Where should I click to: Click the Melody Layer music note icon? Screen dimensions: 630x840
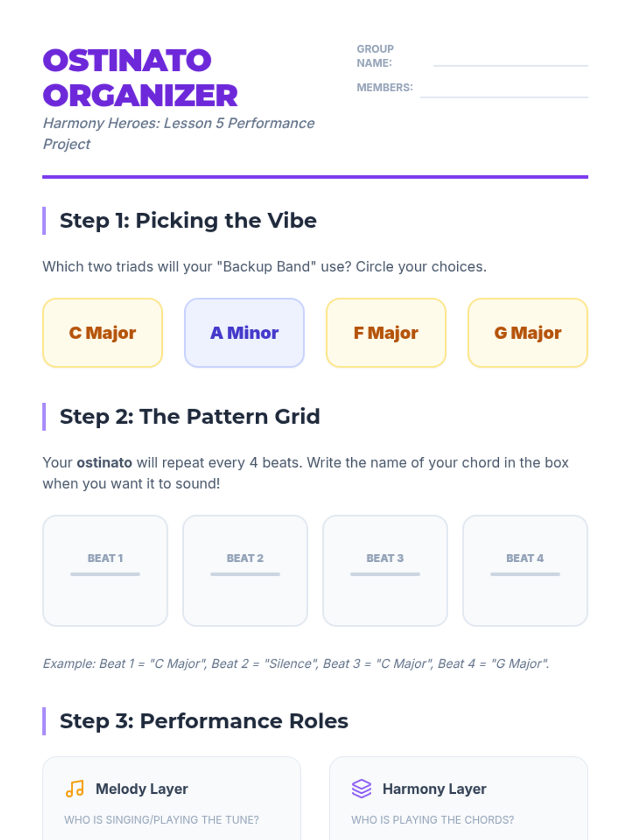pos(75,789)
